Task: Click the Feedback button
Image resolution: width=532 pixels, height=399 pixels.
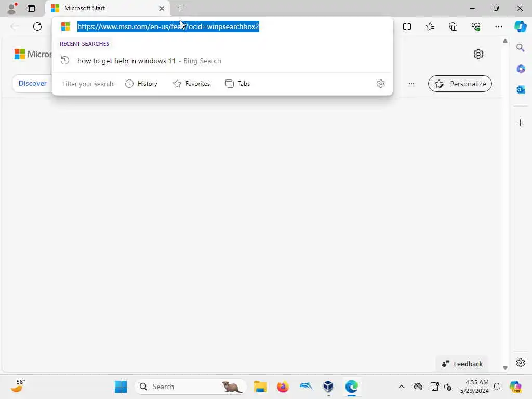Action: tap(462, 364)
